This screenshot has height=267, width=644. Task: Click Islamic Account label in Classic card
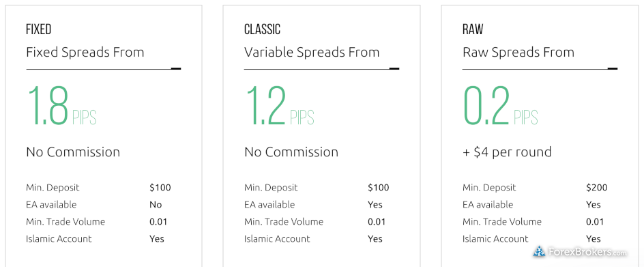[x=277, y=238]
